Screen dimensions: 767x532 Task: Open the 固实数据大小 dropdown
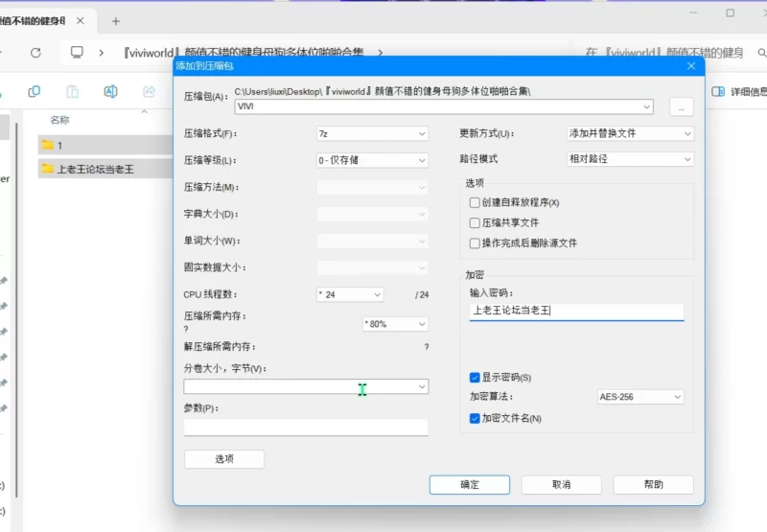click(372, 268)
